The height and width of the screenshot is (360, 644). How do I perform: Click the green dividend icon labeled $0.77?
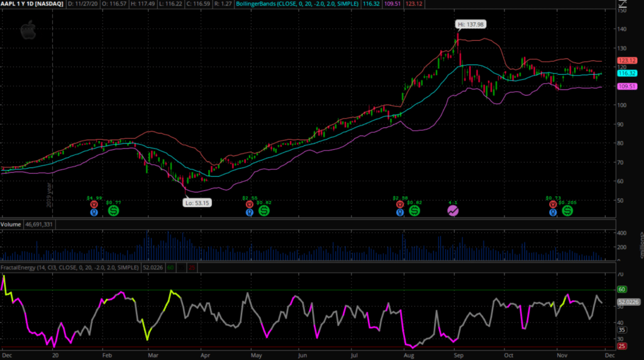point(113,211)
